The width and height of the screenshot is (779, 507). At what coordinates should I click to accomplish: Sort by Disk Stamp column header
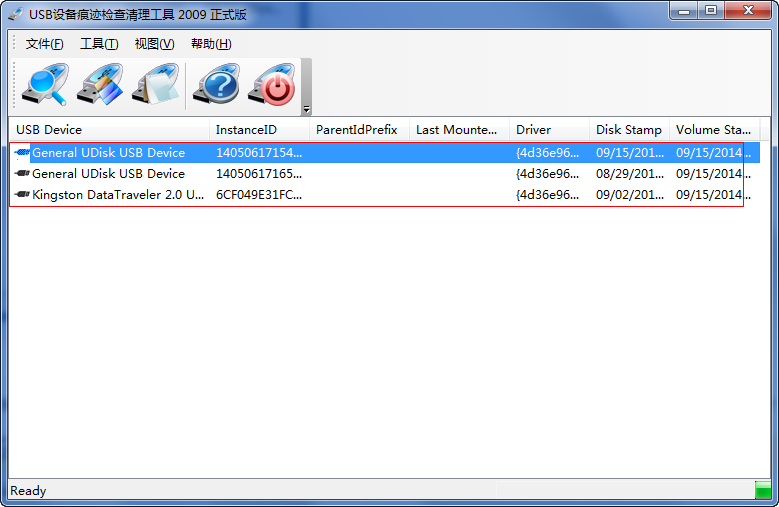coord(629,130)
